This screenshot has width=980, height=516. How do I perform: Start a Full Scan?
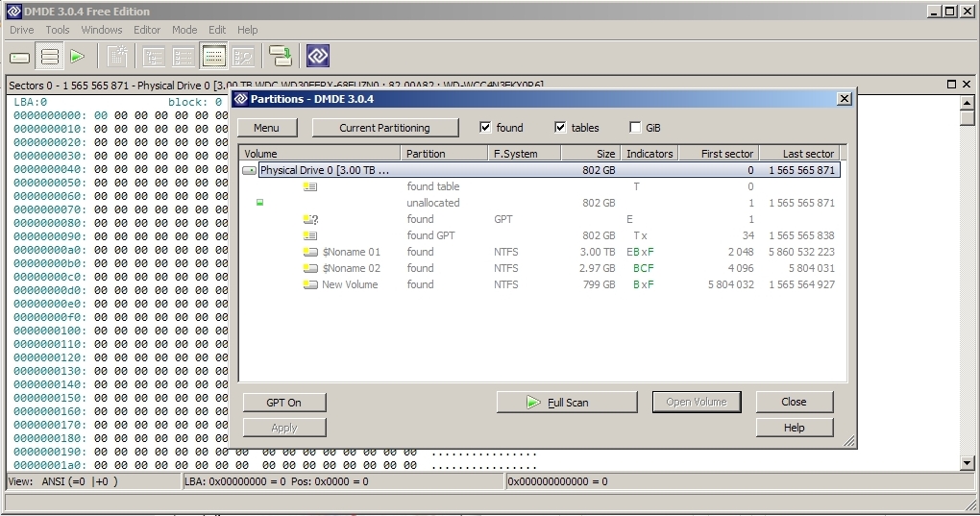click(x=566, y=403)
